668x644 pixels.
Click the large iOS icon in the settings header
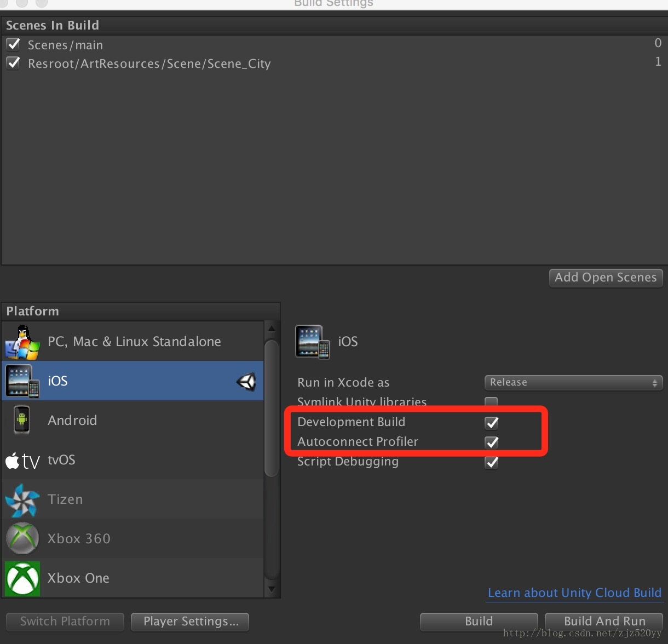313,342
